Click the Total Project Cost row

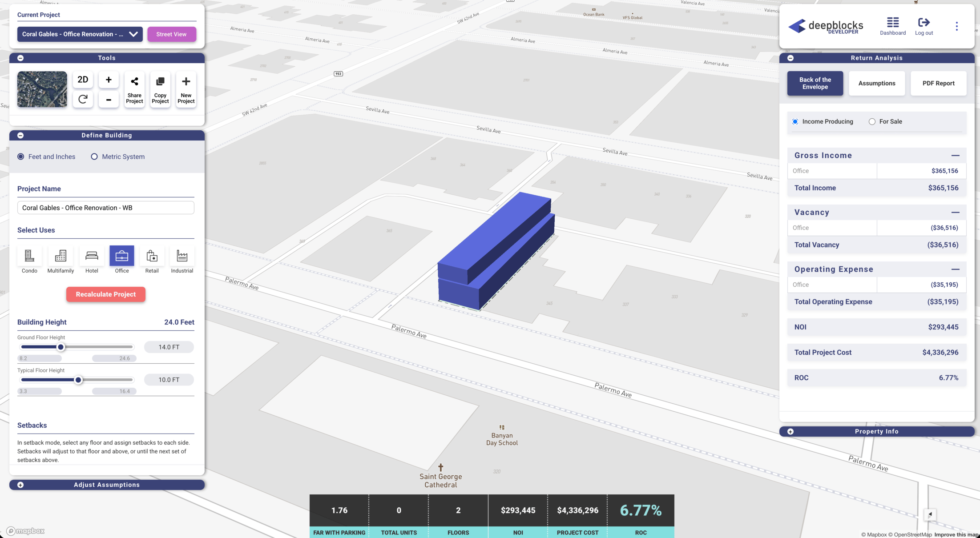876,353
